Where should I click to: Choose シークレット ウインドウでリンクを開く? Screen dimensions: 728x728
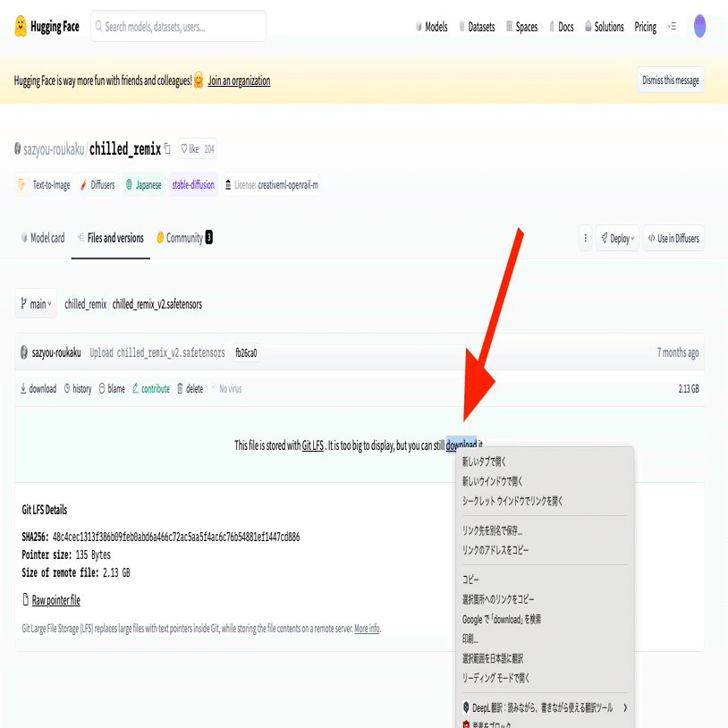(x=545, y=501)
